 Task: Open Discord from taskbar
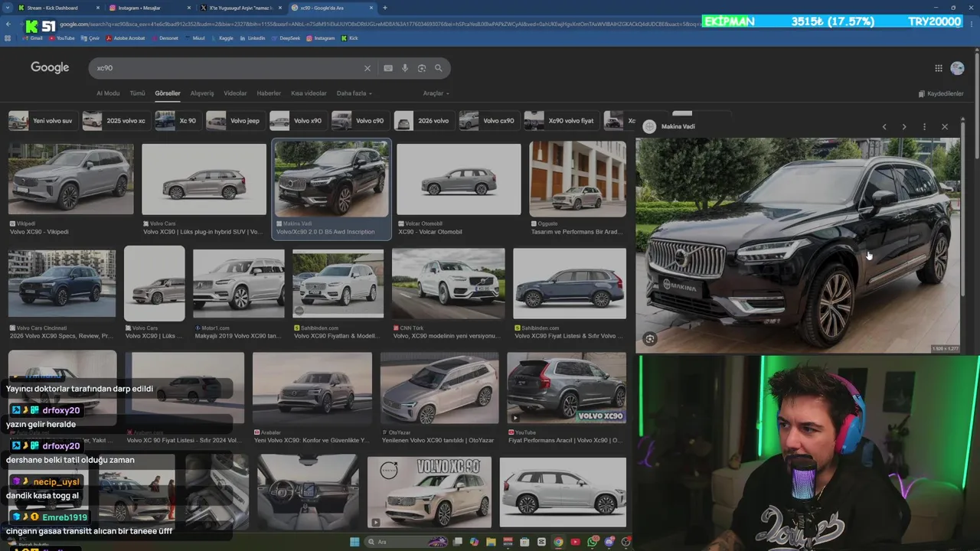tap(609, 542)
